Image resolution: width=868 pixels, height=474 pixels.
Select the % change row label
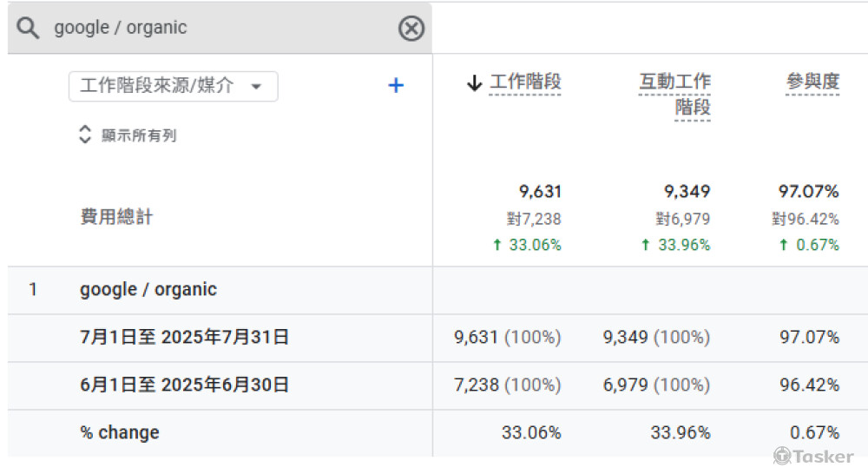[x=120, y=432]
